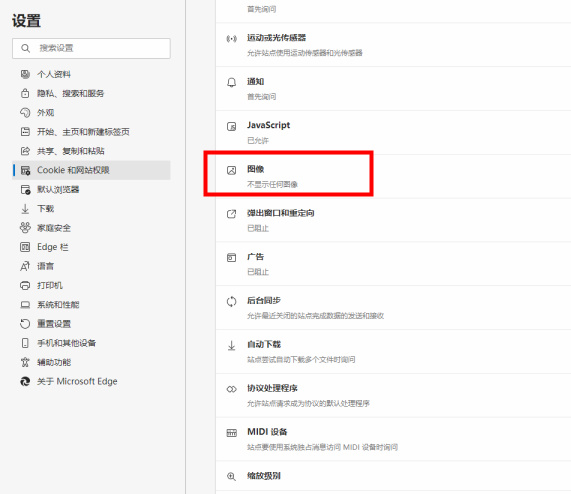Click the reset icon beside 重置设置
The image size is (571, 494).
pyautogui.click(x=25, y=324)
